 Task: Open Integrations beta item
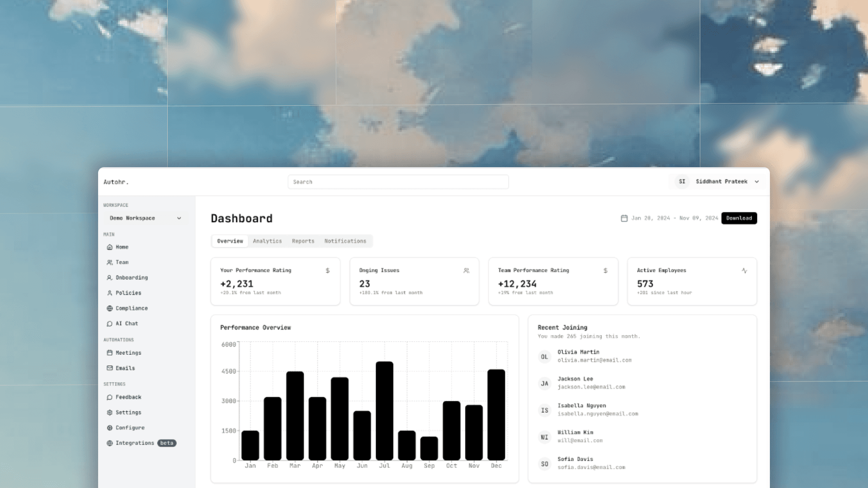click(135, 443)
